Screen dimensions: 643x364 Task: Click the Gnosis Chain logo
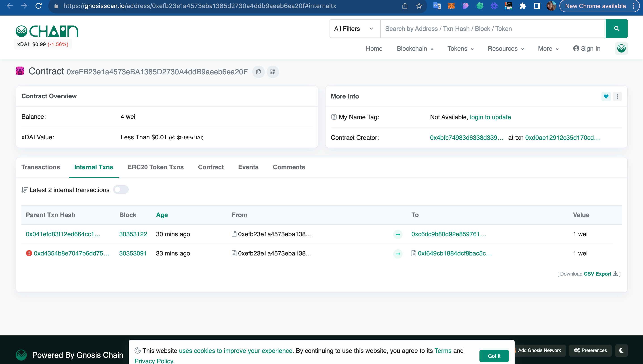click(47, 31)
